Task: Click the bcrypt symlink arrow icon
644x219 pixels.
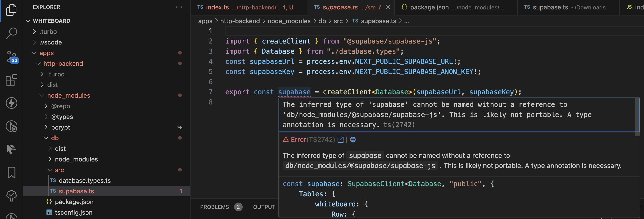Action: point(179,127)
